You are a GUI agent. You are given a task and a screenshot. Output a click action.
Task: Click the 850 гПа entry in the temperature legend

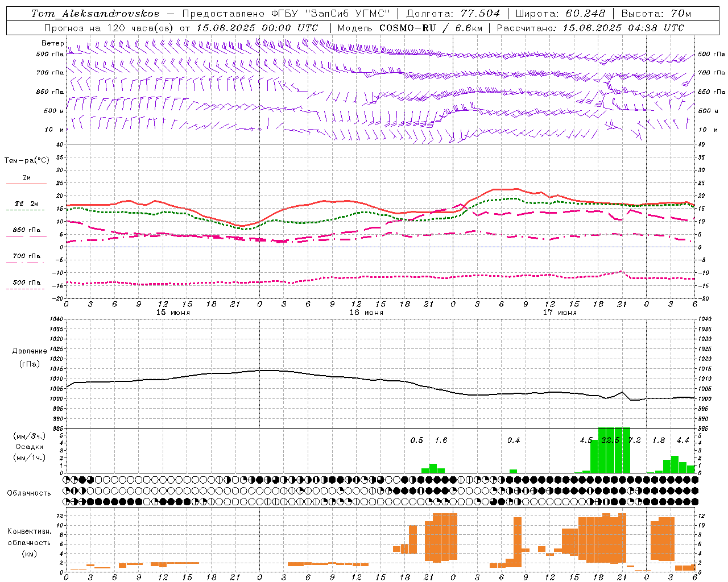pos(27,230)
